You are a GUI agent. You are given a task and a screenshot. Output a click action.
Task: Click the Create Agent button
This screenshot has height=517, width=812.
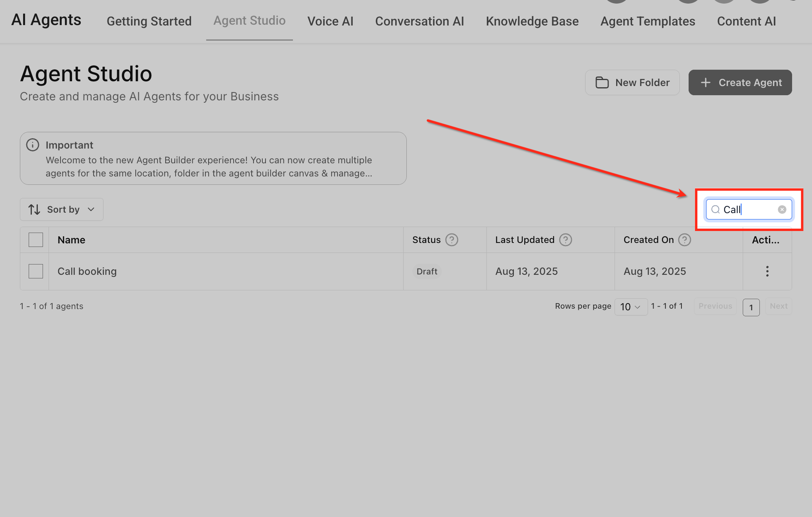740,82
